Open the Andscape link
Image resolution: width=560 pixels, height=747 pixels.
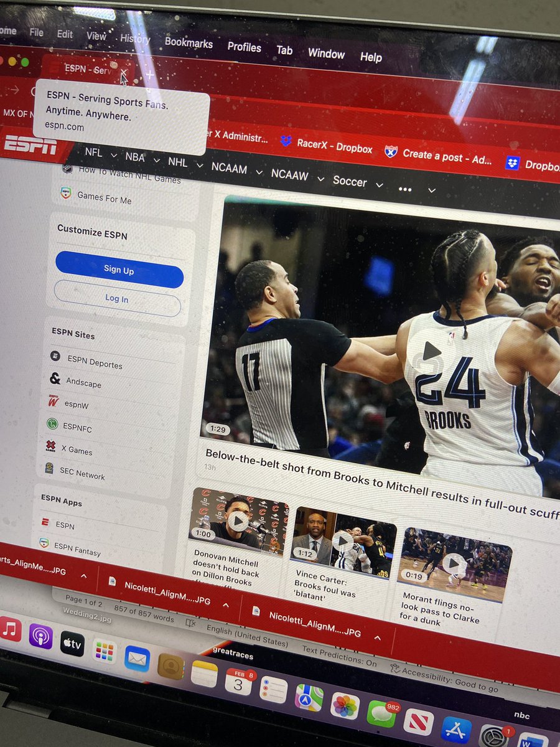pyautogui.click(x=83, y=383)
